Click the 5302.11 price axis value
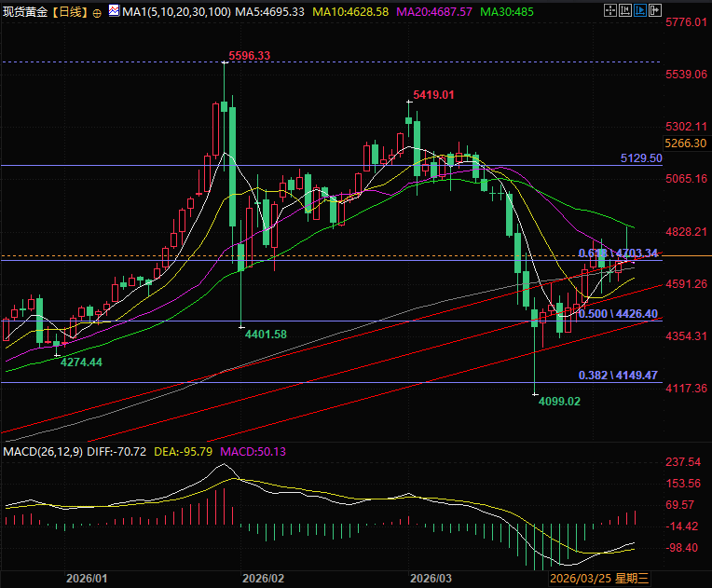712x588 pixels. [687, 127]
